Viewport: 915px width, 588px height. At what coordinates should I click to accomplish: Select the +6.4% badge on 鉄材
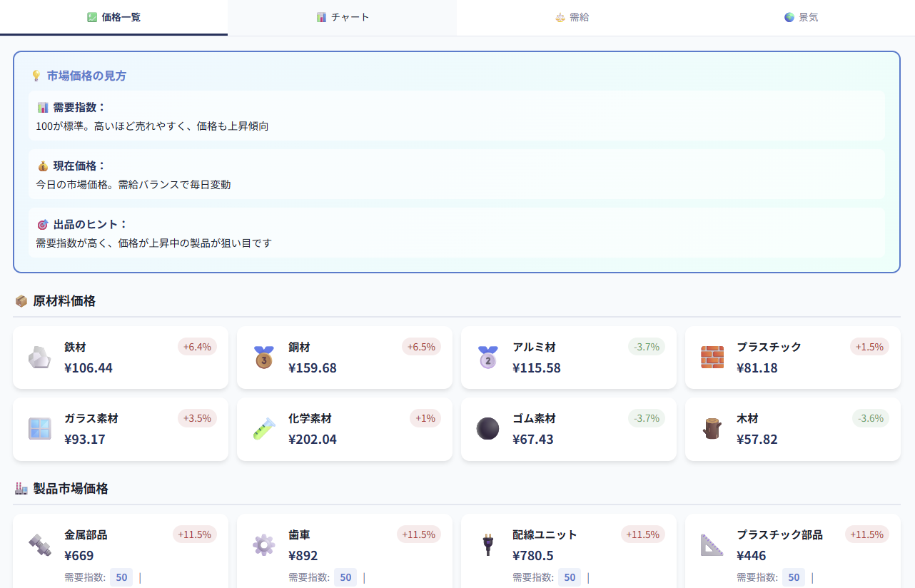[197, 347]
